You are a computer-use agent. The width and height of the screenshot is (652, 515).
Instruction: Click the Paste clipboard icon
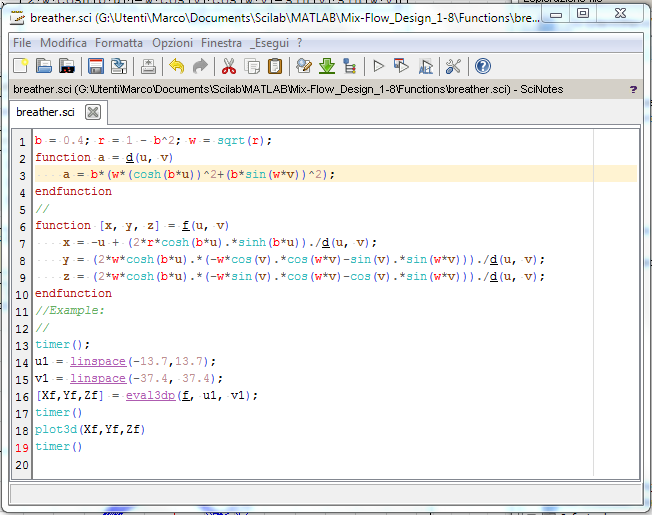pyautogui.click(x=275, y=66)
